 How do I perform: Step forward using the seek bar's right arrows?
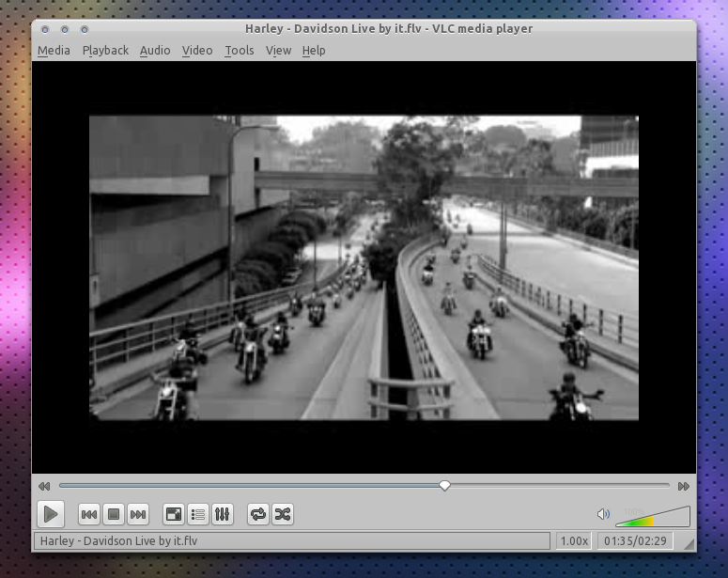[683, 486]
